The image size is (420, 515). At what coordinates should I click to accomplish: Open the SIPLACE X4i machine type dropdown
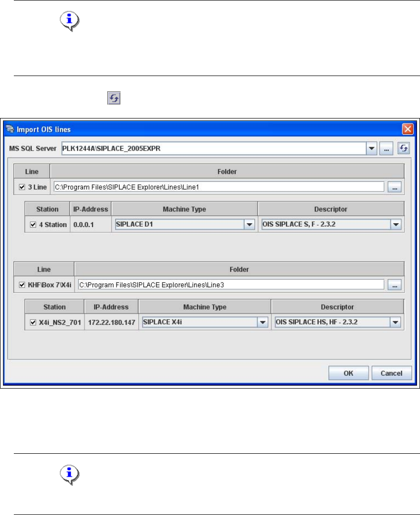[x=262, y=322]
